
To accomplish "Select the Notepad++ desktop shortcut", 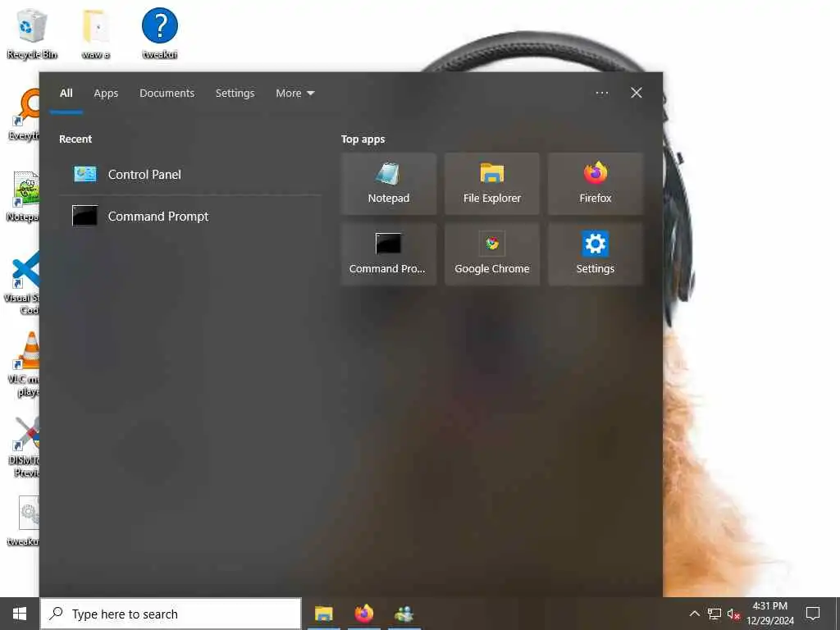I will 24,197.
